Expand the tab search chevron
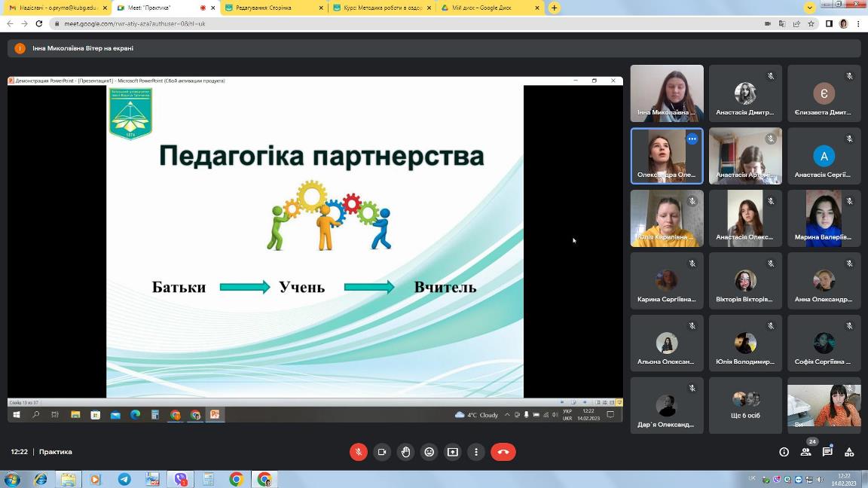This screenshot has height=488, width=868. point(810,8)
